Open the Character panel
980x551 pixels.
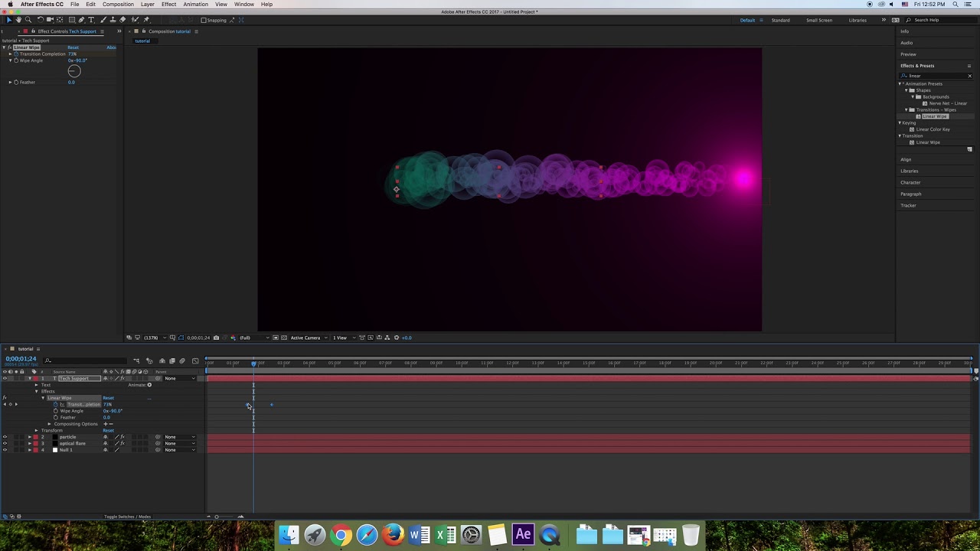click(x=910, y=183)
